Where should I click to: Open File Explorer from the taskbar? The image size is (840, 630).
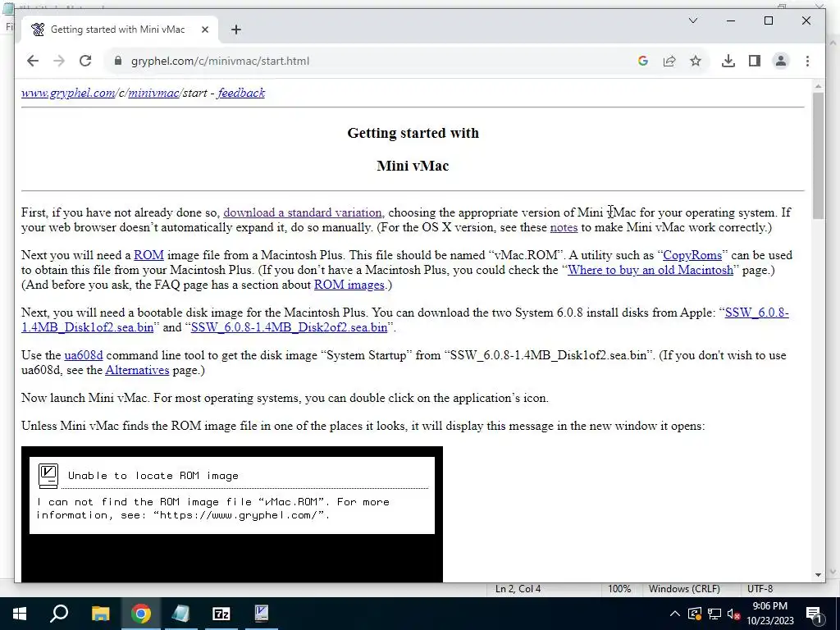click(100, 614)
